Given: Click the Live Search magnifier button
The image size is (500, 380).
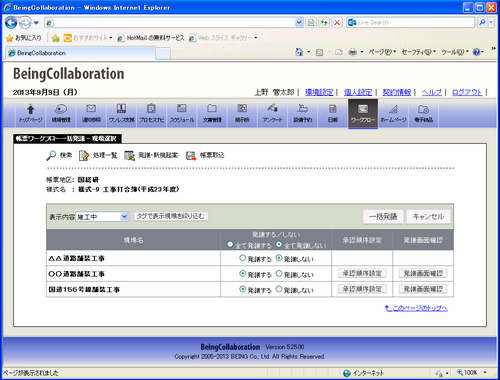Looking at the screenshot, I should pos(482,22).
